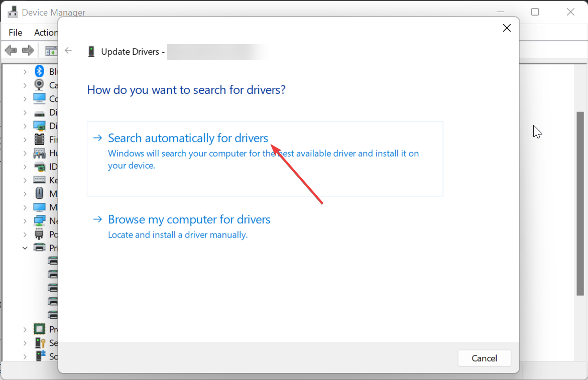Close the Update Drivers dialog
588x380 pixels.
pos(507,28)
